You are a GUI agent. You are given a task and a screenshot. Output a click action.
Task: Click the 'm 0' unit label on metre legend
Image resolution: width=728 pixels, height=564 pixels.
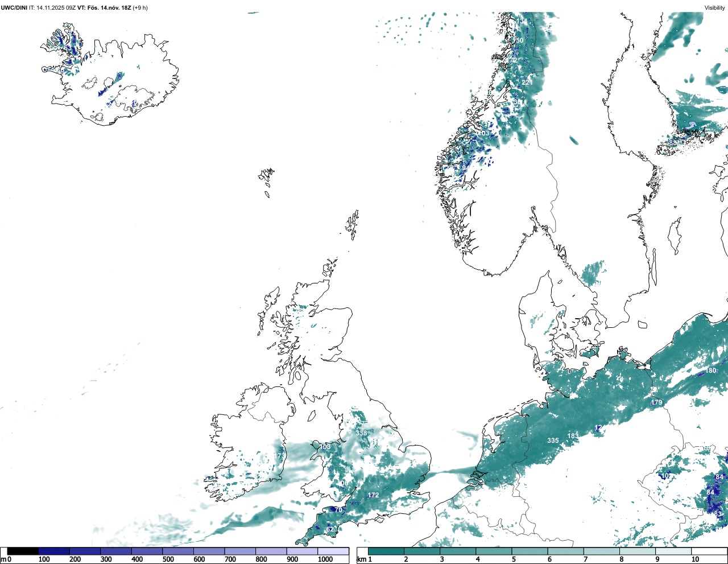point(6,559)
